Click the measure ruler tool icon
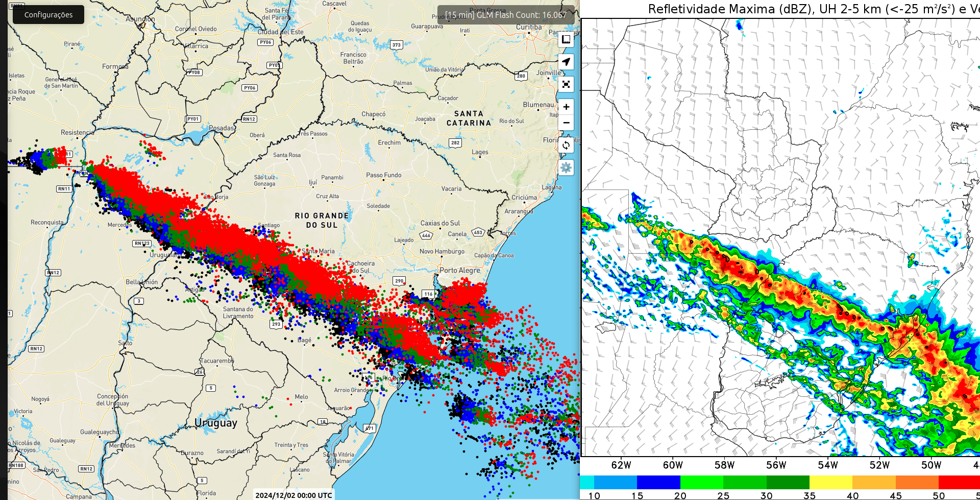 coord(566,39)
